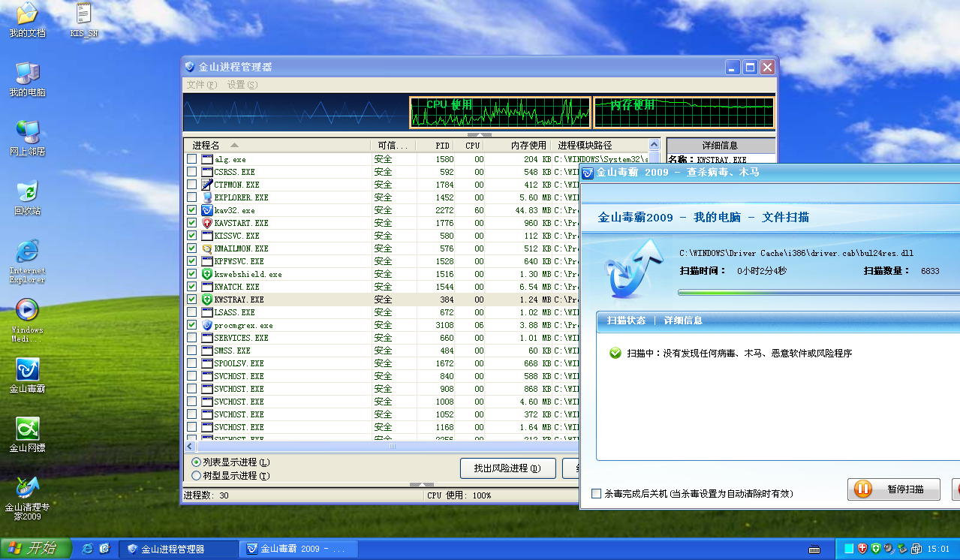
Task: Select 列表显示进程 radio button
Action: pos(197,462)
